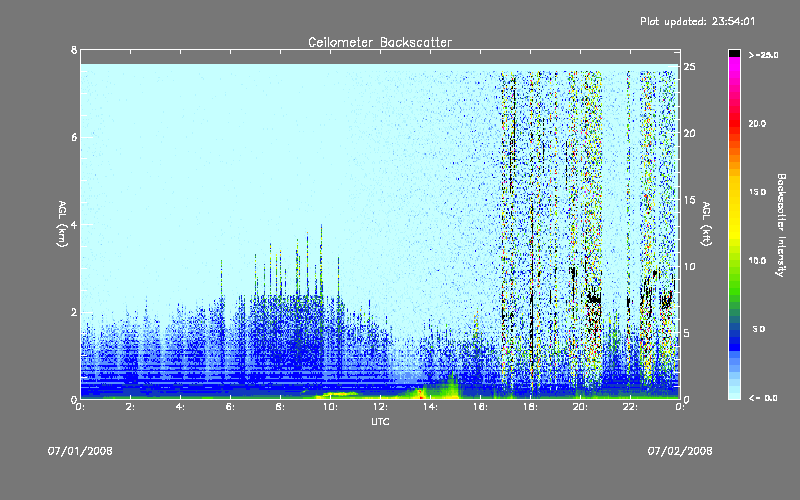Click the "6" tick on km axis

pyautogui.click(x=74, y=137)
